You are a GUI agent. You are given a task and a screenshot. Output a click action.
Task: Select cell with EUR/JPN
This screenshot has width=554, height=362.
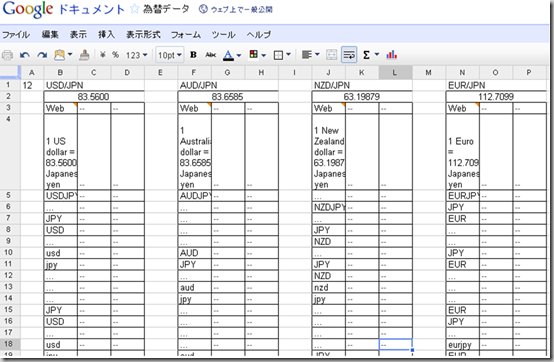(x=463, y=85)
